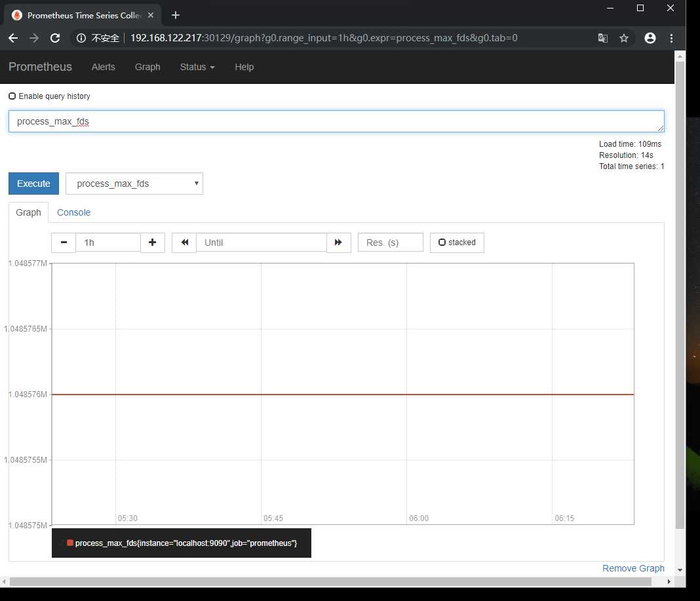Click the browser forward arrow
The image size is (700, 601).
tap(34, 38)
